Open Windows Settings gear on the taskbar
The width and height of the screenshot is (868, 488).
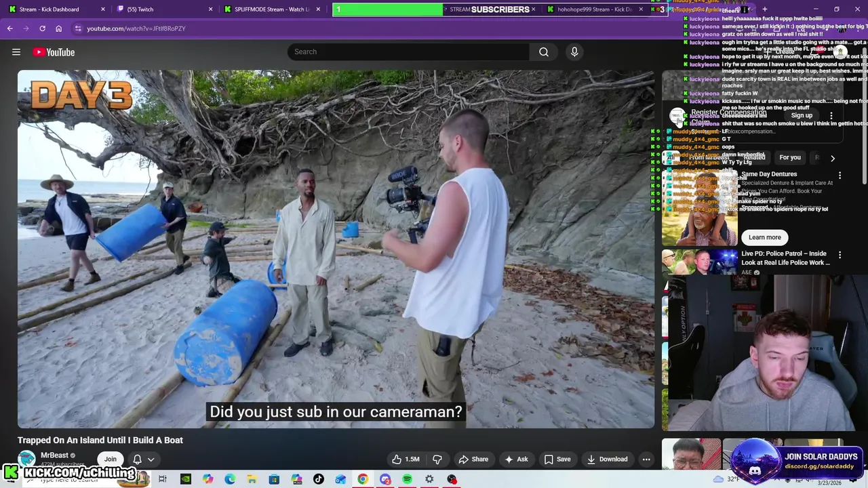429,479
